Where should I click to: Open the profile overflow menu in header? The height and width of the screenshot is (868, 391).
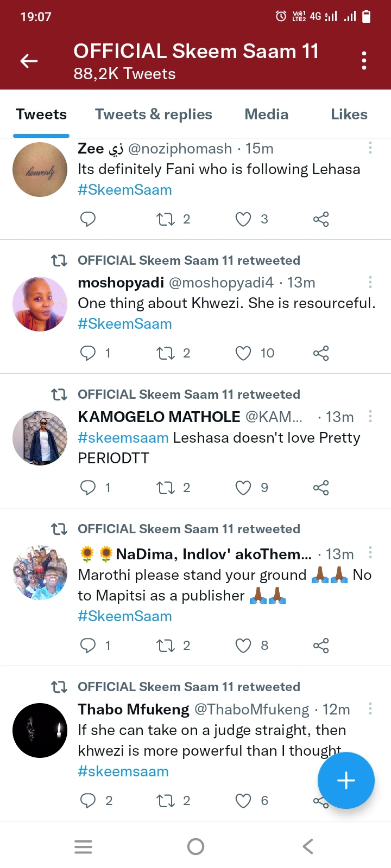[x=364, y=61]
